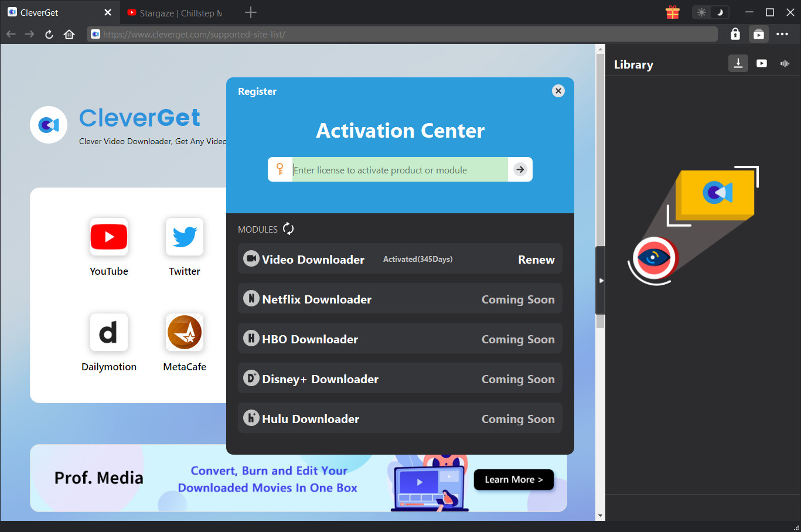The image size is (801, 532).
Task: Click the Hulu module h icon
Action: click(x=251, y=418)
